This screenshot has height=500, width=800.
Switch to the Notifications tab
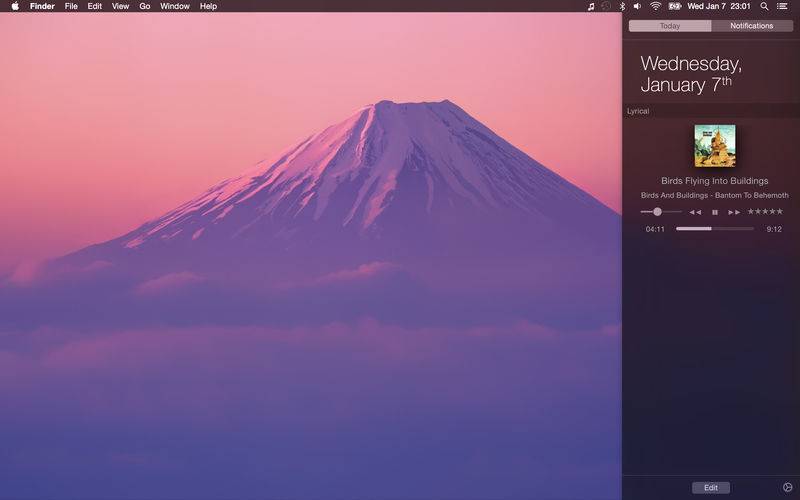[751, 26]
